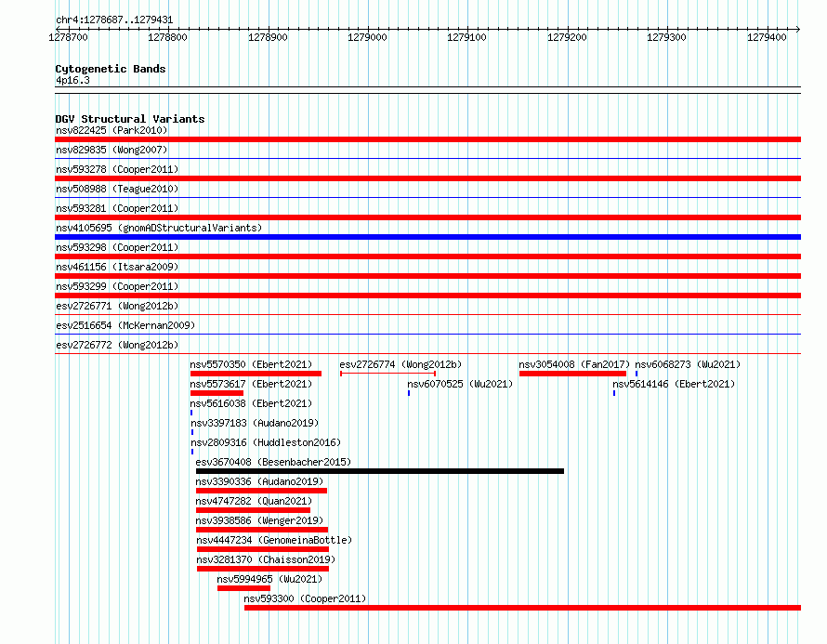
Task: Click the thin esv2726774 variant line
Action: 387,374
